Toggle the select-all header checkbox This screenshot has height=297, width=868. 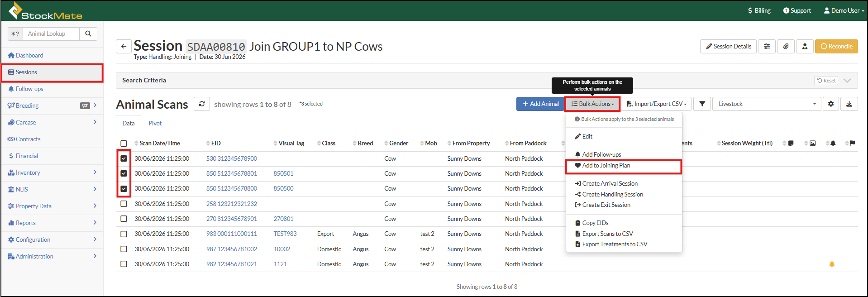[x=124, y=144]
